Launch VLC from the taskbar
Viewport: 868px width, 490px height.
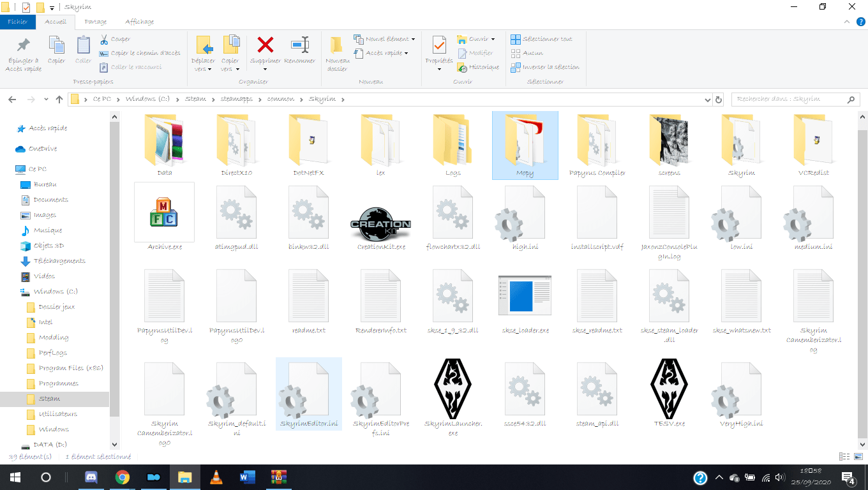pyautogui.click(x=216, y=477)
